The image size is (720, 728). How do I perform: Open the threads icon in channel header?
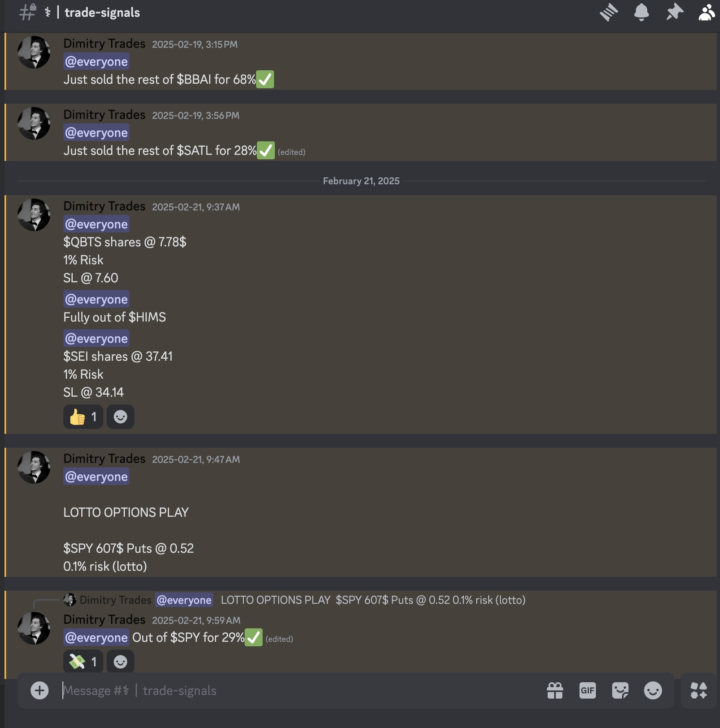coord(609,12)
